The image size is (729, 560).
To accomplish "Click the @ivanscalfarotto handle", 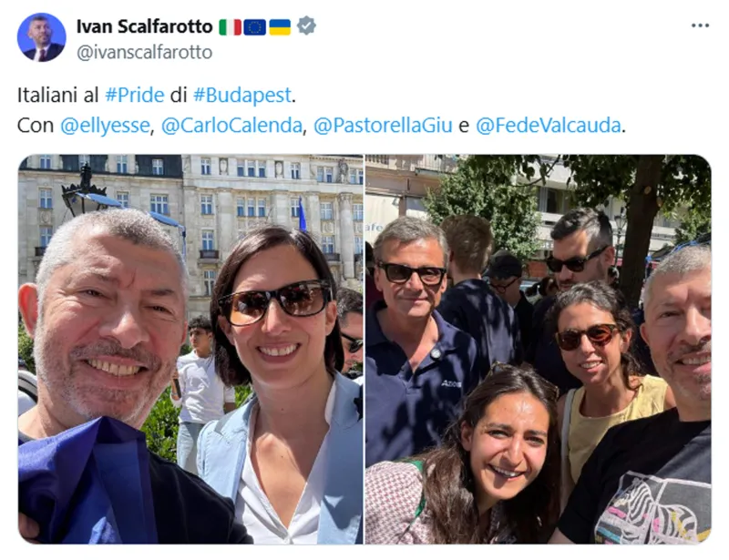I will (144, 52).
